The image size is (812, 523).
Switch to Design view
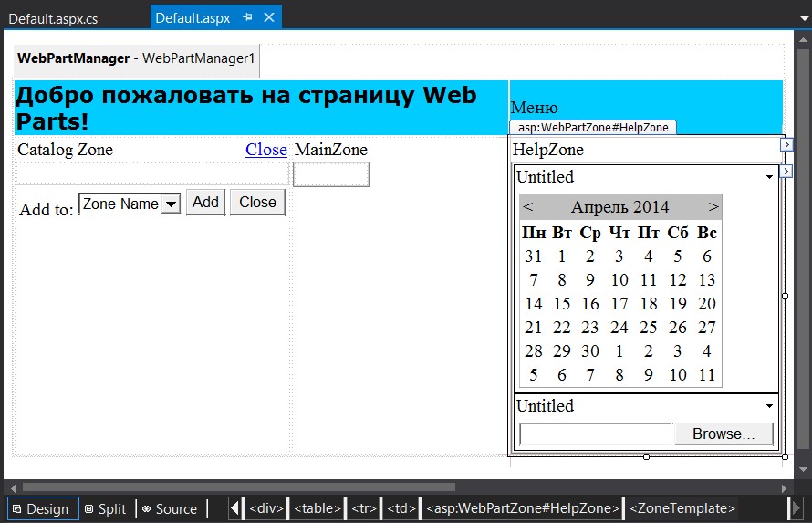point(43,509)
